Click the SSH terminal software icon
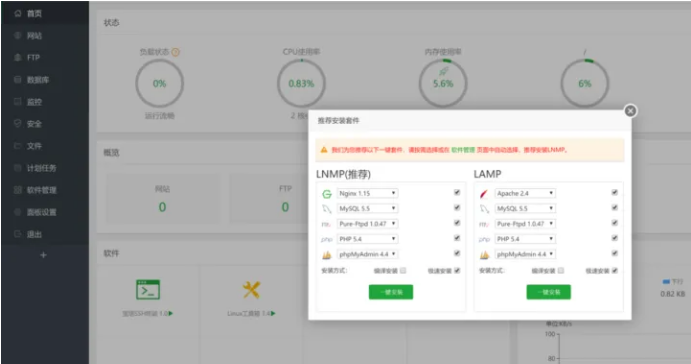 point(148,290)
